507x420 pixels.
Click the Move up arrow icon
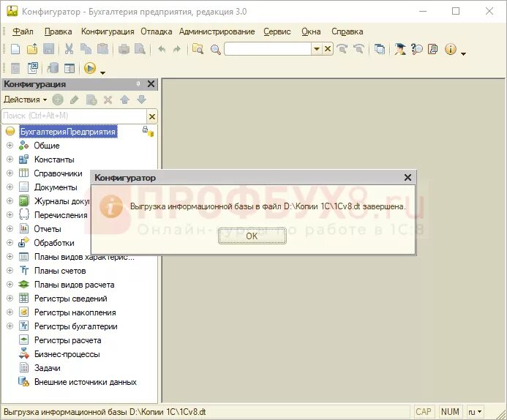(x=125, y=100)
